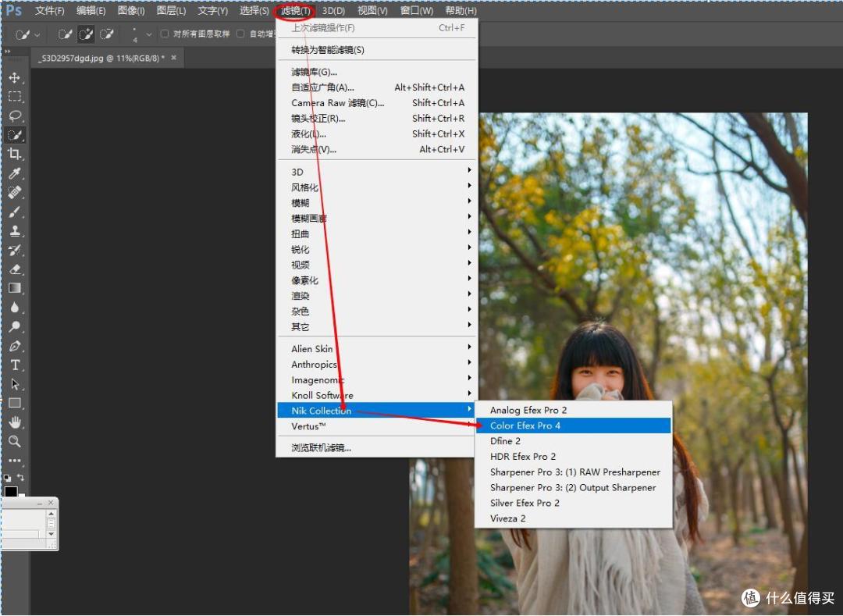Swap foreground and background colors

click(20, 477)
